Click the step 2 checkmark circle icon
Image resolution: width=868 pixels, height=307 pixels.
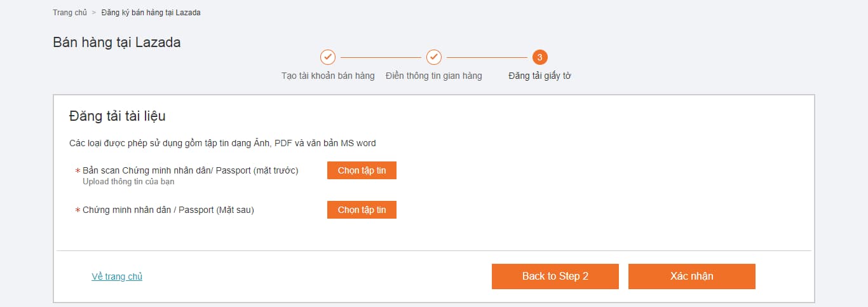[434, 57]
